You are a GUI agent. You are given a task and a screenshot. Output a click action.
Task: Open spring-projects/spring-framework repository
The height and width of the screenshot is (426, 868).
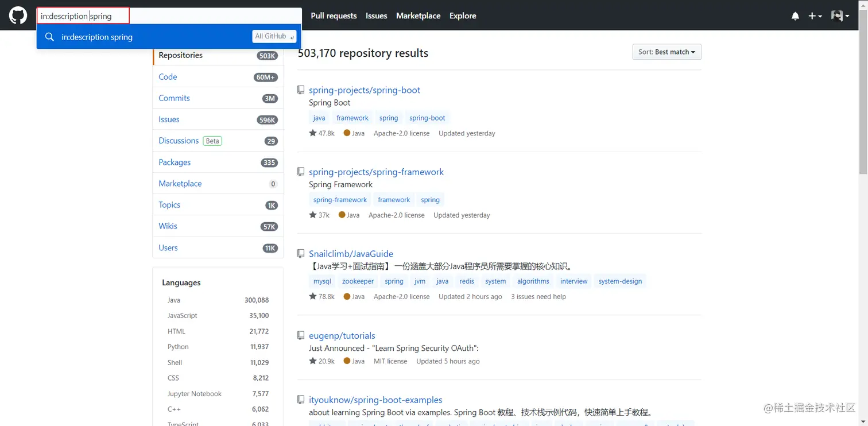click(376, 172)
